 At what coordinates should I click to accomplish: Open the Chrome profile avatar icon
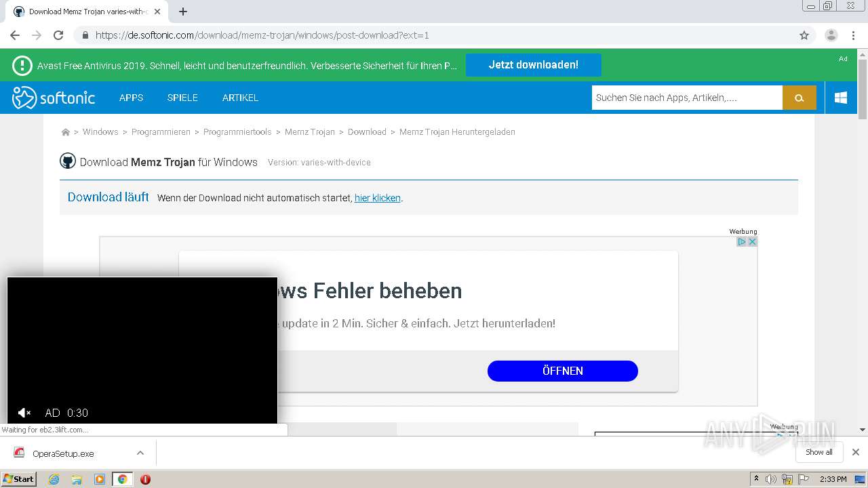tap(831, 35)
